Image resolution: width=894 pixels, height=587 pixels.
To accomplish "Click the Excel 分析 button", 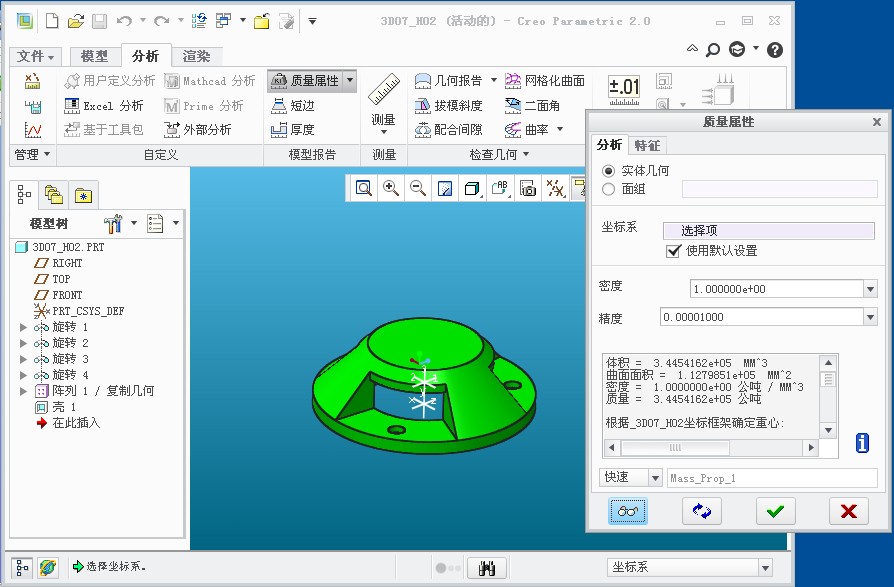I will click(x=104, y=105).
